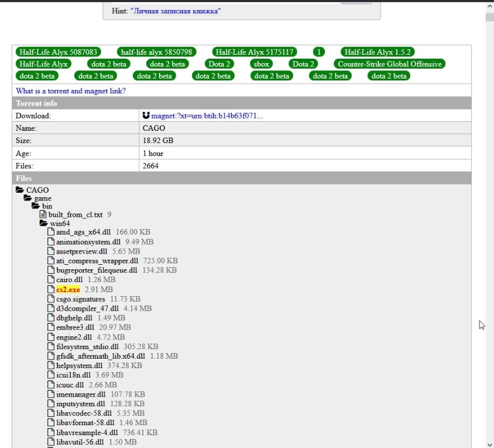This screenshot has width=494, height=448.
Task: Select the highlighted cs2.exe filename
Action: (68, 289)
